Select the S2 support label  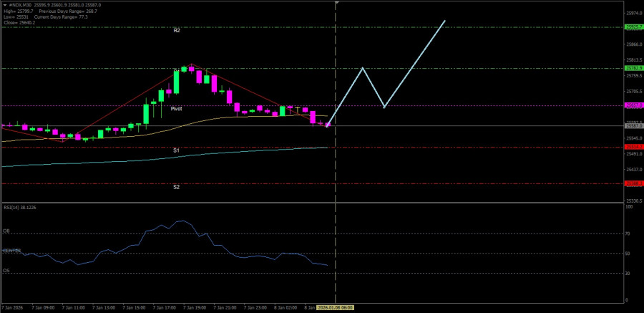(x=176, y=187)
